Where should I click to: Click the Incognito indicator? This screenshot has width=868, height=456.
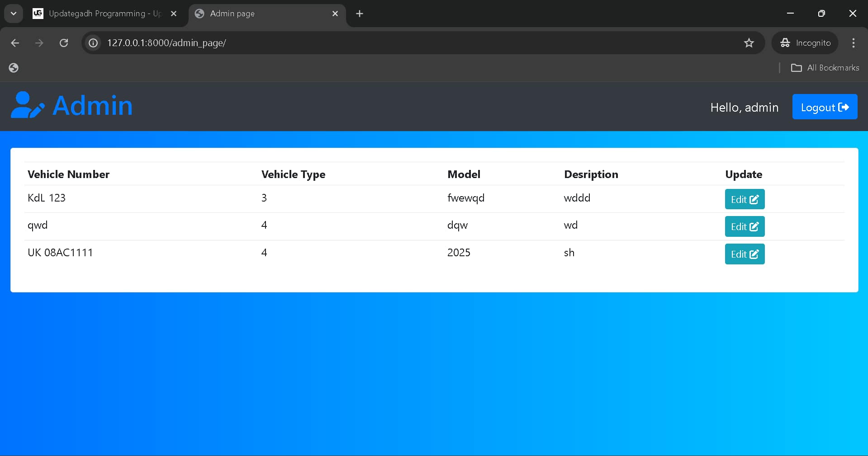(805, 43)
